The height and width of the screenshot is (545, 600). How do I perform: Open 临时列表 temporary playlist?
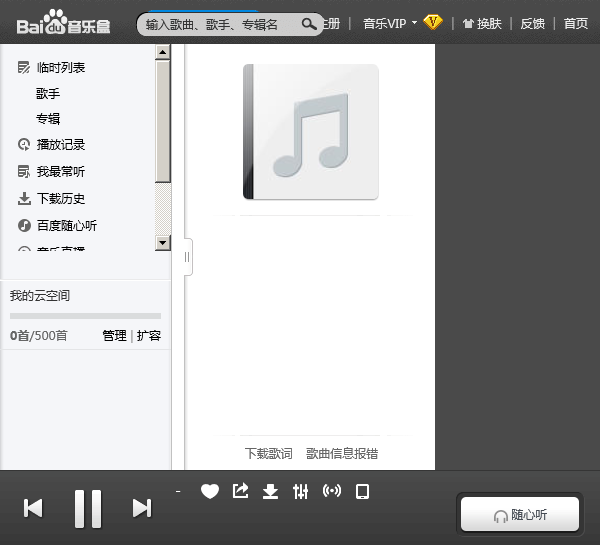click(x=61, y=68)
